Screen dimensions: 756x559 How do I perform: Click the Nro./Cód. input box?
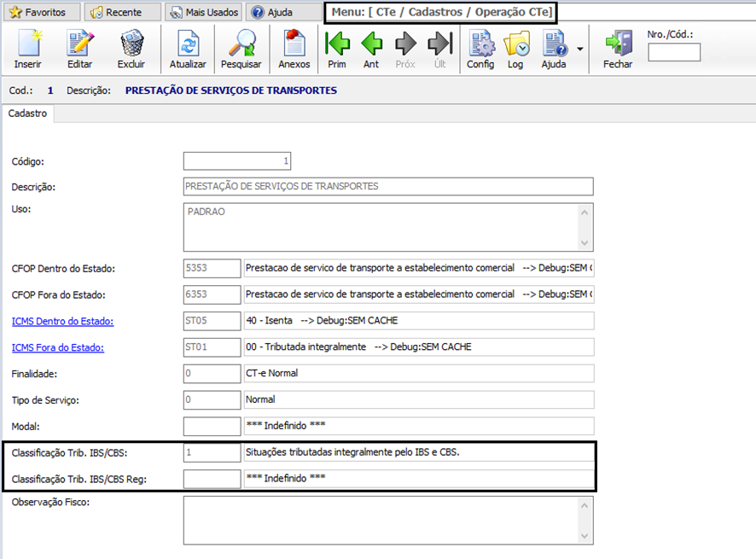coord(674,52)
